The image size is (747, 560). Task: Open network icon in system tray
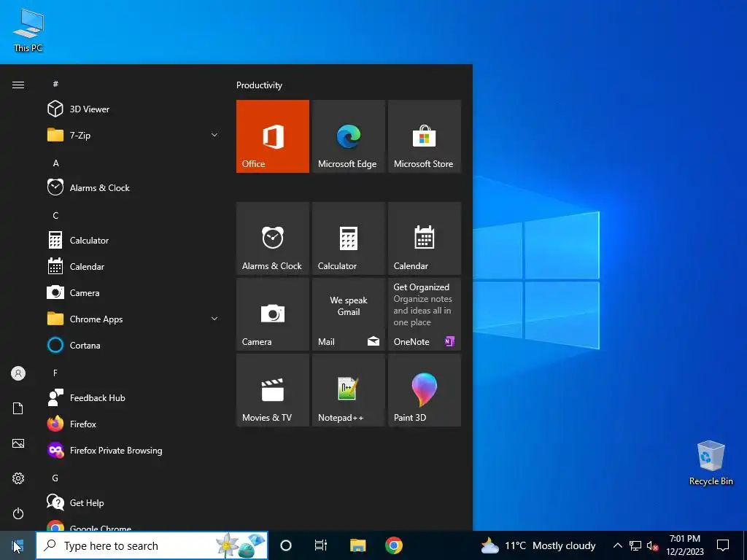point(635,545)
